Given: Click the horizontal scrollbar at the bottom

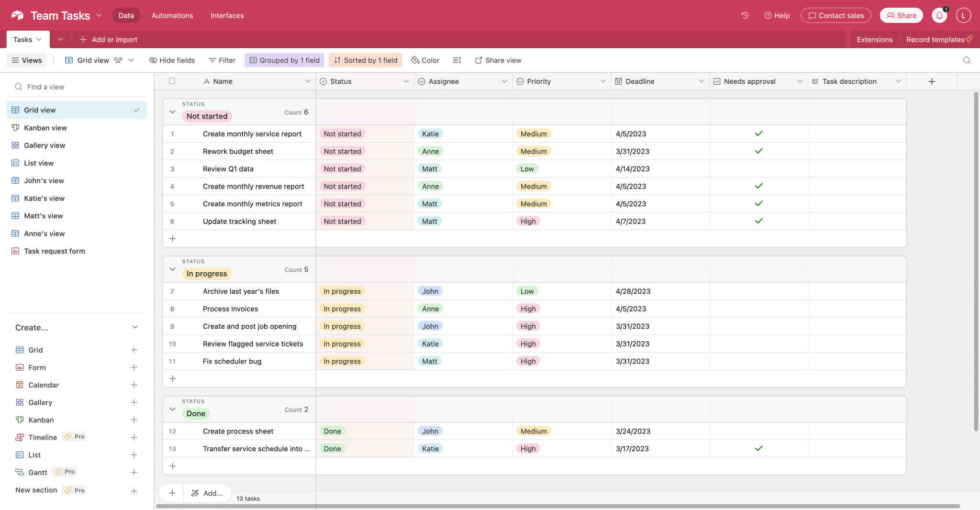Looking at the screenshot, I should point(526,506).
